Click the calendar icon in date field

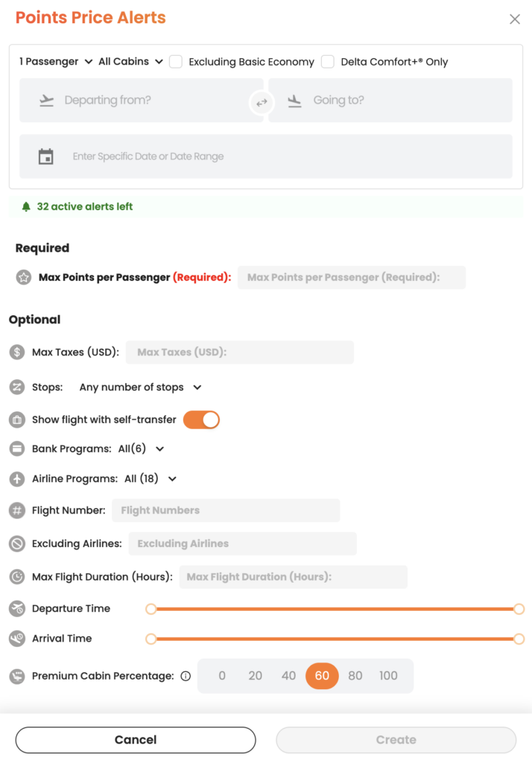(x=45, y=156)
